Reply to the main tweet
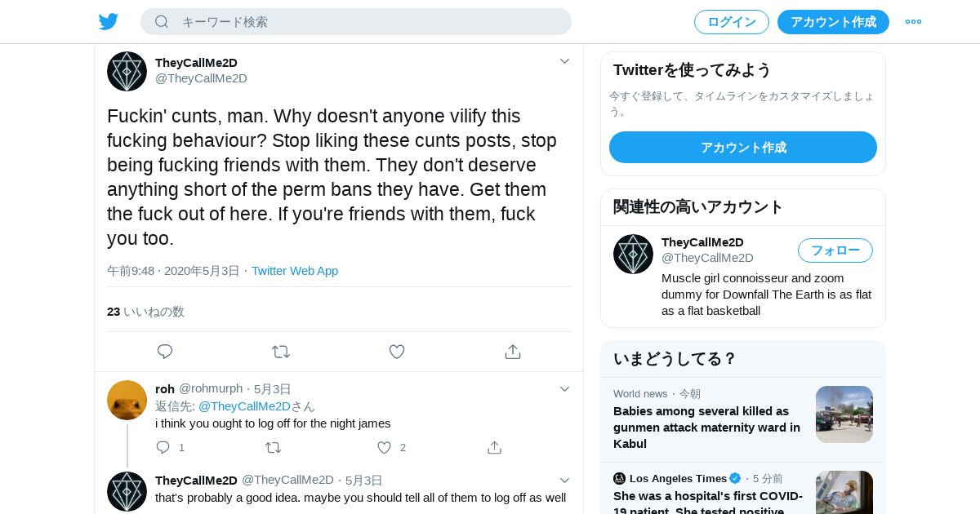The image size is (980, 514). tap(165, 352)
